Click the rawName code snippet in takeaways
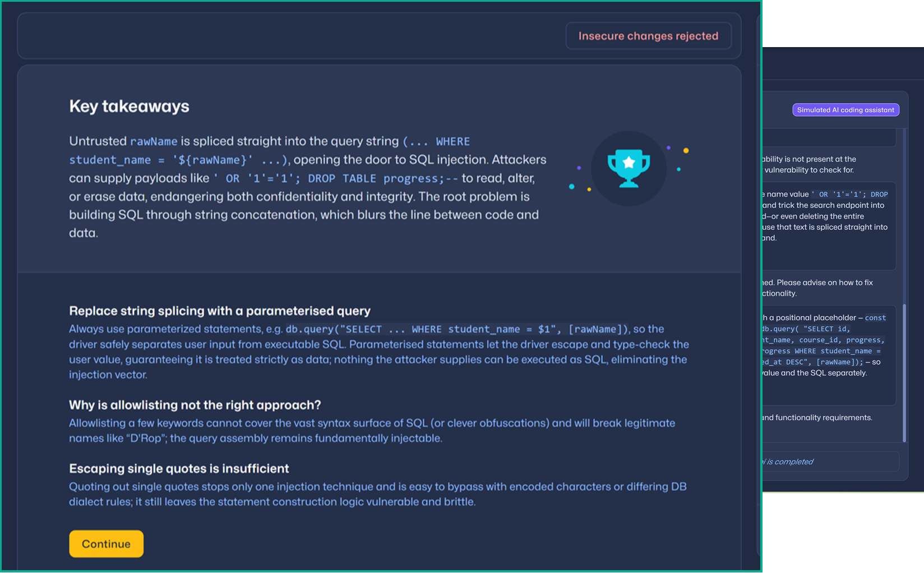The width and height of the screenshot is (924, 573). (154, 141)
